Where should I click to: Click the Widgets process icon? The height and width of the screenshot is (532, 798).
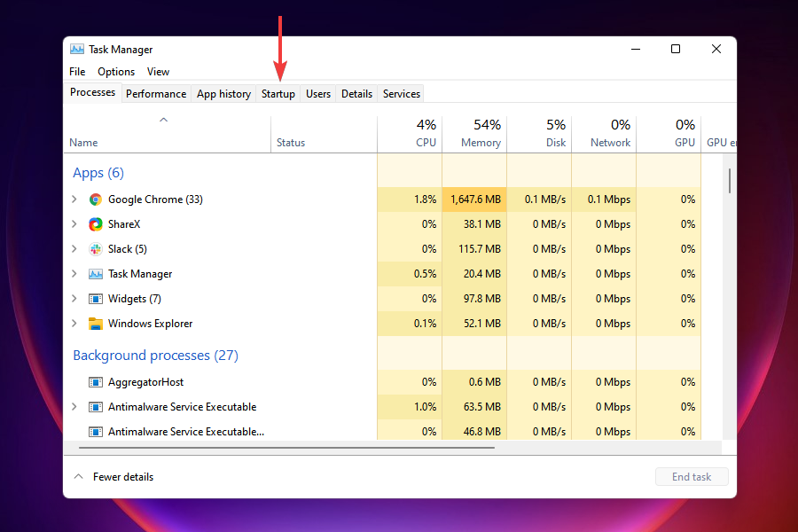[x=95, y=299]
